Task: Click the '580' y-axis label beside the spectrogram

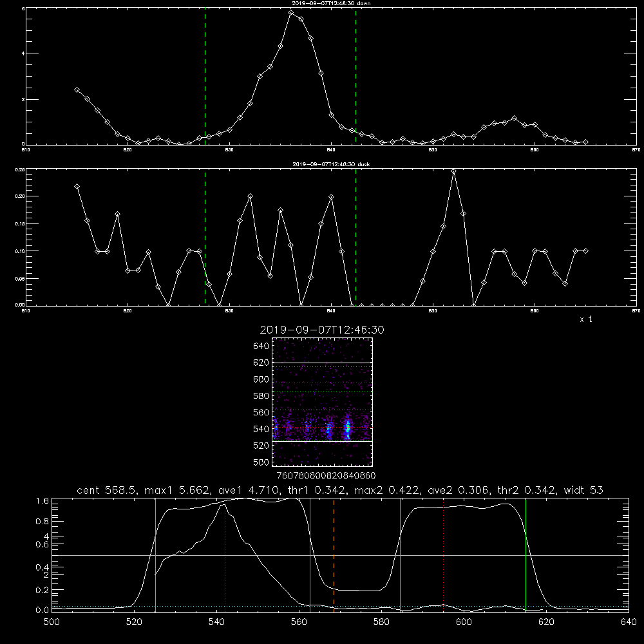Action: (261, 396)
